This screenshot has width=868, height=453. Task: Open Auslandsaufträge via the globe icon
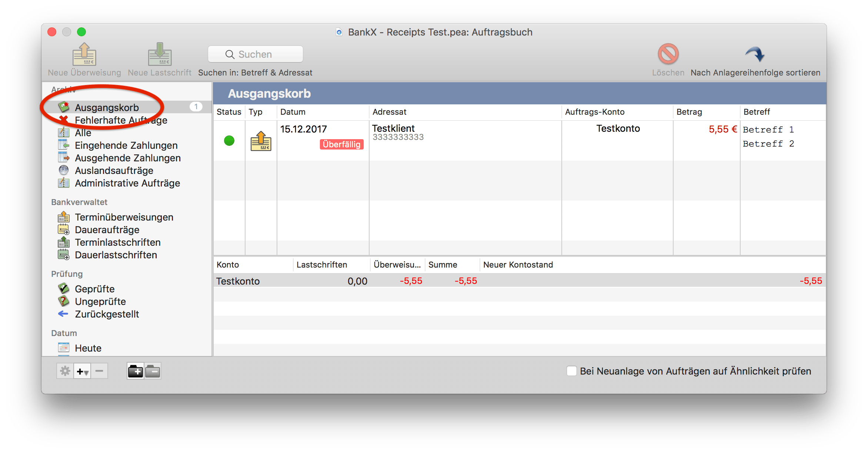64,170
